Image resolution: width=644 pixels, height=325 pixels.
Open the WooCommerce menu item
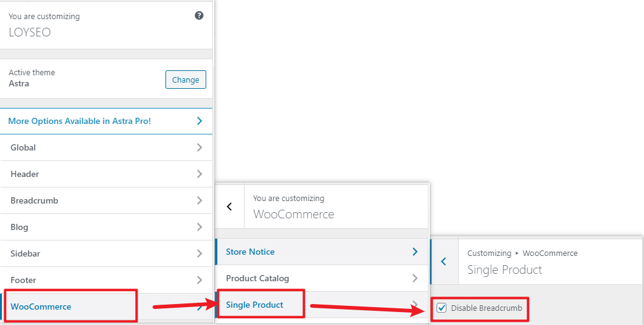[x=106, y=306]
